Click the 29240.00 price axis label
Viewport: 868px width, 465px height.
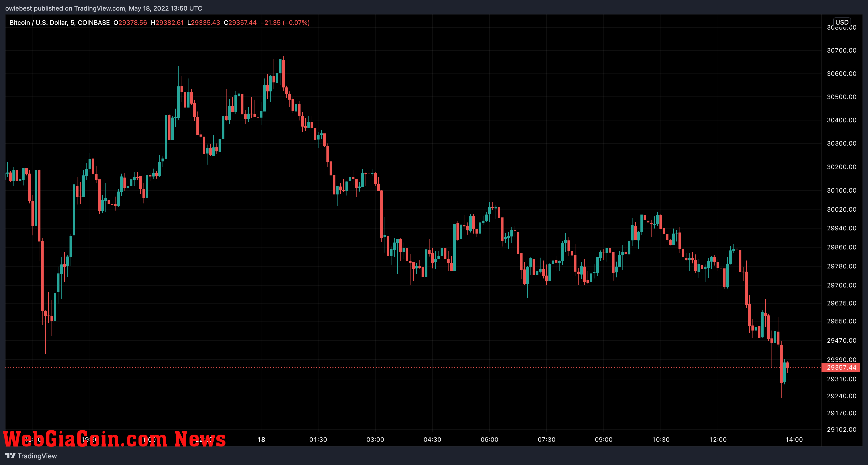(841, 396)
